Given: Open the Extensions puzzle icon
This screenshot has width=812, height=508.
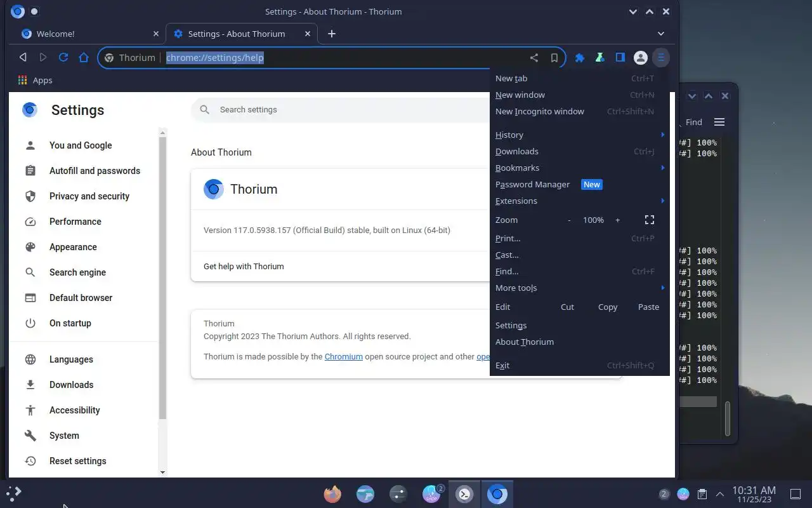Looking at the screenshot, I should tap(580, 58).
